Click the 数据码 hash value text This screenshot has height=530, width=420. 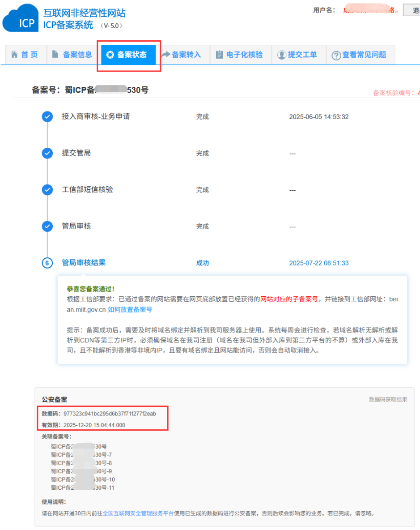pos(110,414)
